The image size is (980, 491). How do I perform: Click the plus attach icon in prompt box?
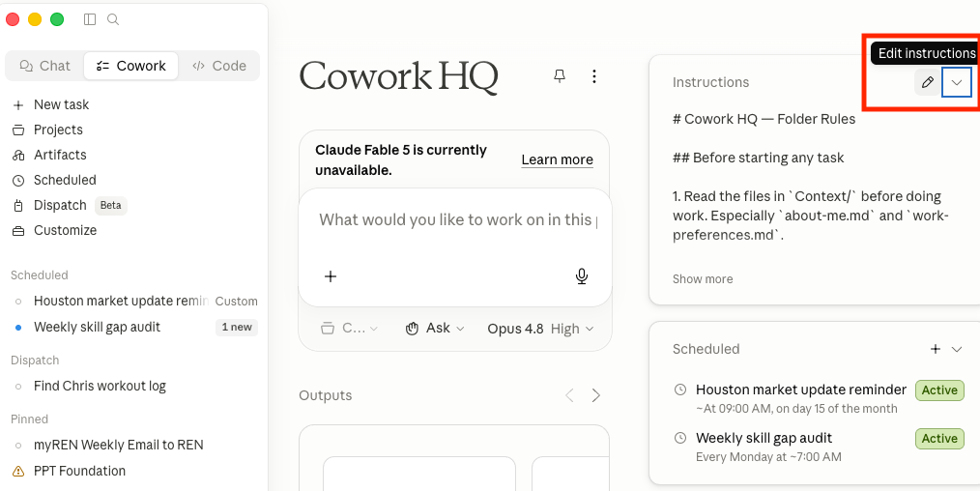[331, 276]
